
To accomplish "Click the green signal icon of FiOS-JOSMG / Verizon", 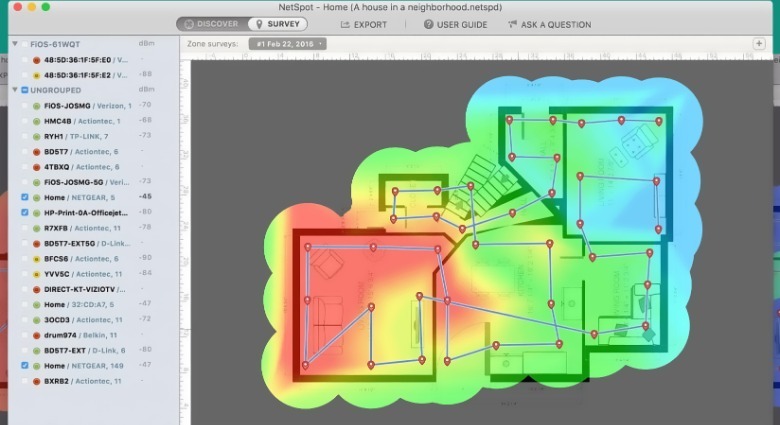I will coord(36,106).
